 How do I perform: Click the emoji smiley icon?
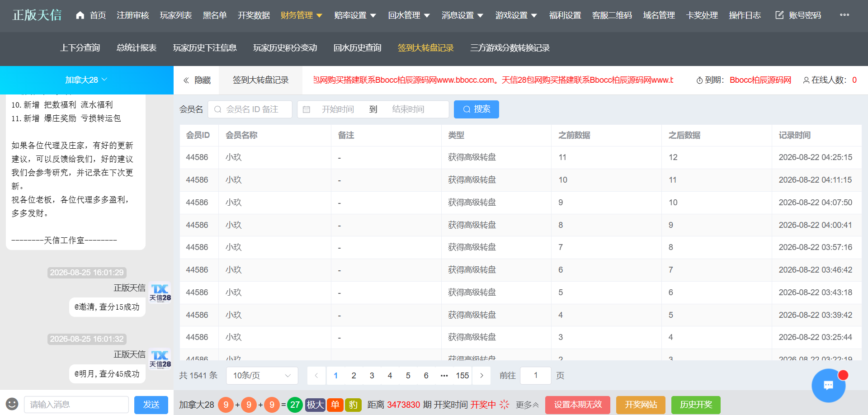tap(12, 404)
